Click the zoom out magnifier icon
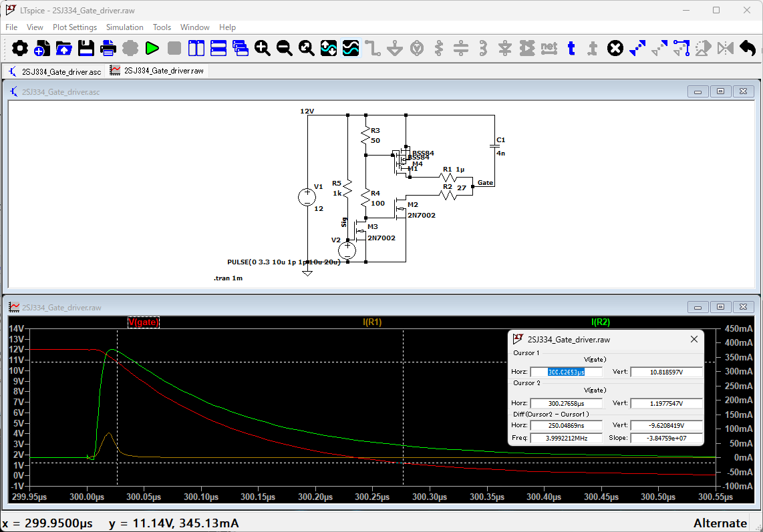 (284, 48)
